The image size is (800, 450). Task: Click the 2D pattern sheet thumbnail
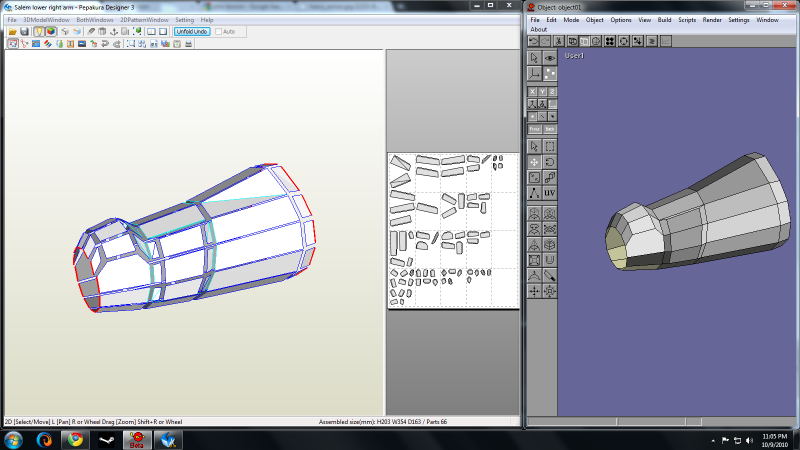pos(453,231)
